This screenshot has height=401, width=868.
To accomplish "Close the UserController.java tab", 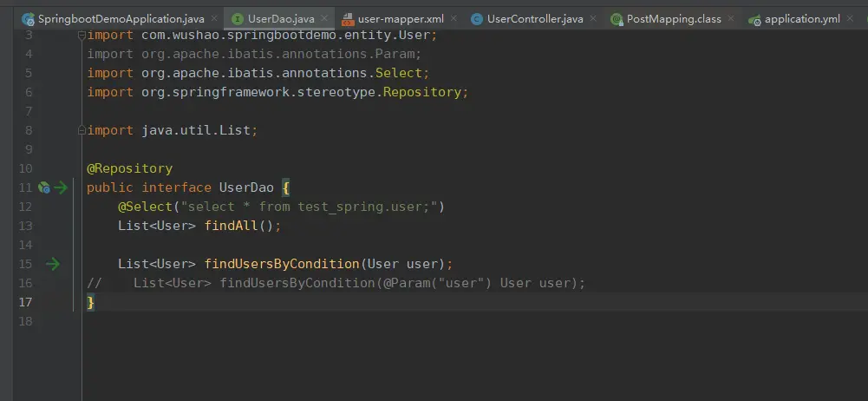I will [593, 18].
